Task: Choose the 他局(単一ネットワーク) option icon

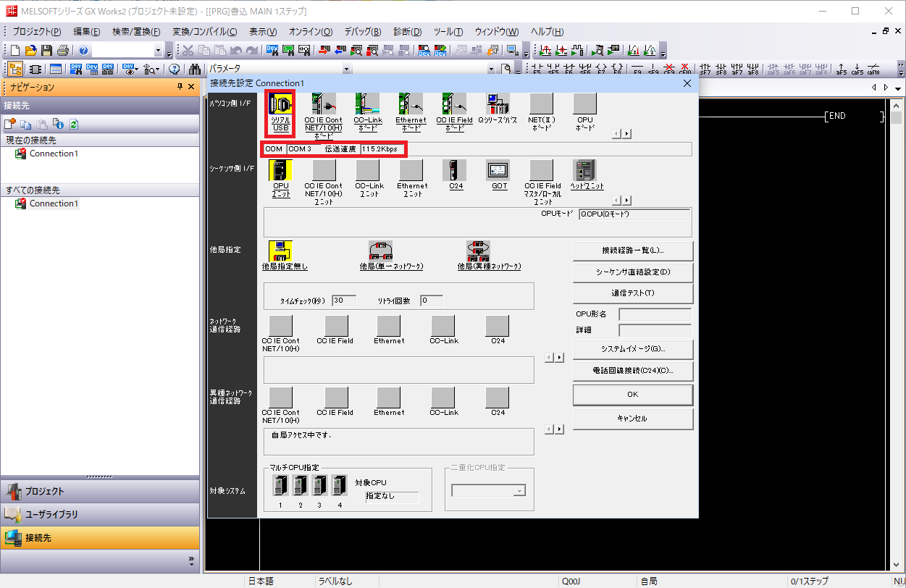Action: (380, 251)
